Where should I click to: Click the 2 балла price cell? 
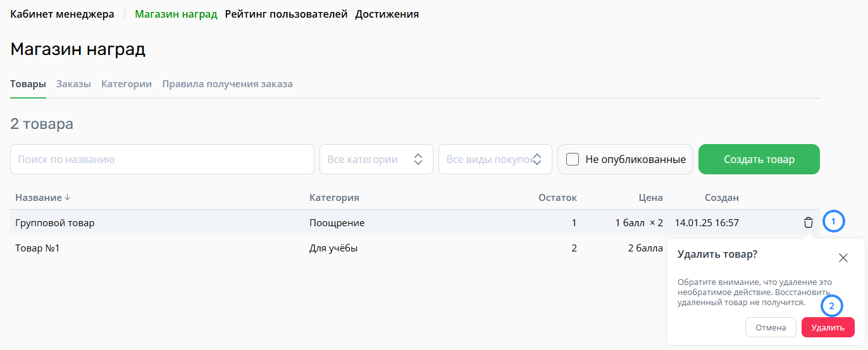tap(645, 248)
